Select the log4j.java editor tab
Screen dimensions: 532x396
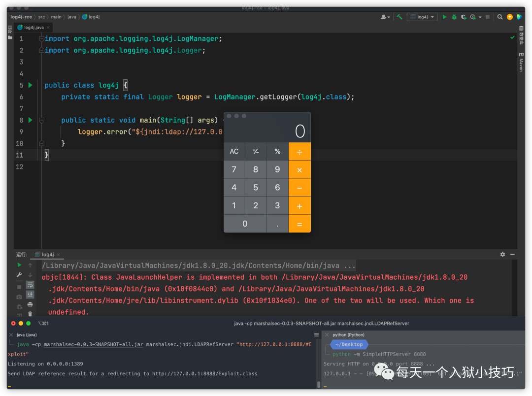[x=33, y=28]
